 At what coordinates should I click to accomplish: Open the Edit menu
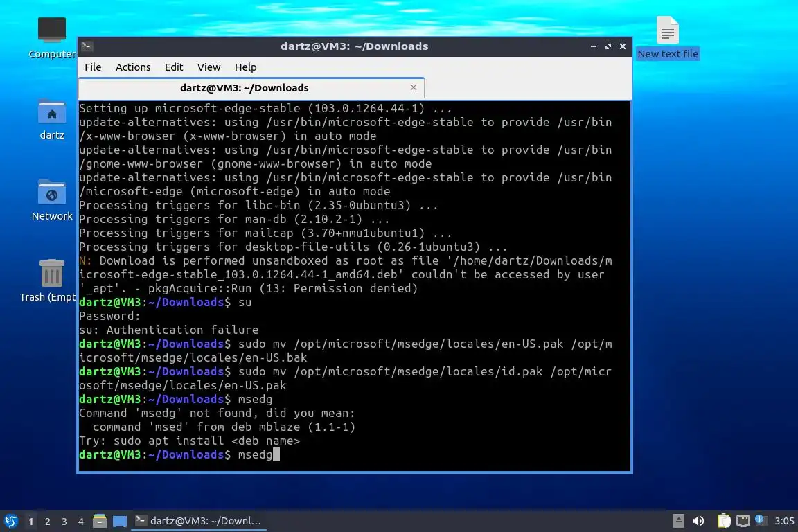coord(174,67)
